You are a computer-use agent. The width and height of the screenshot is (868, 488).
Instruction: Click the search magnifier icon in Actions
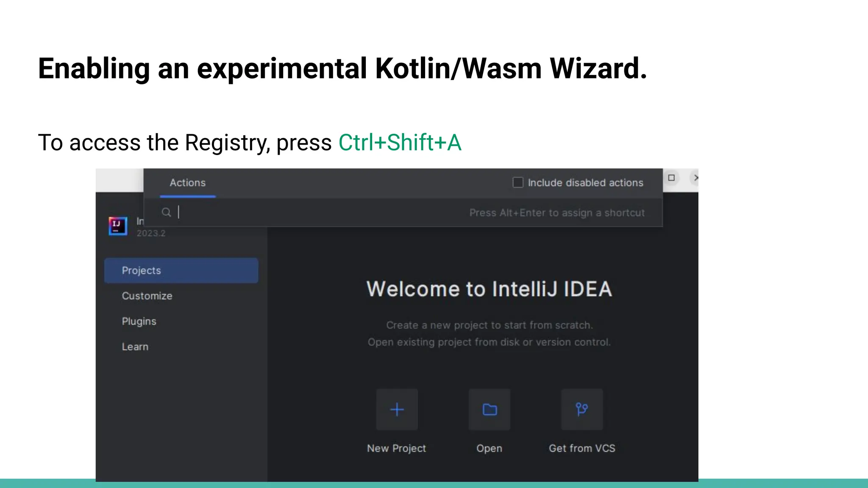point(167,212)
